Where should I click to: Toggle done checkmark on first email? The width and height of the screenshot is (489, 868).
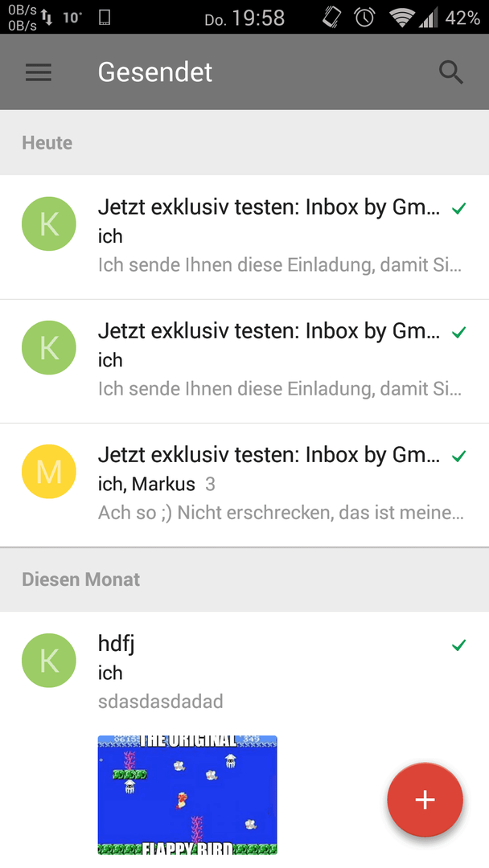pos(458,209)
